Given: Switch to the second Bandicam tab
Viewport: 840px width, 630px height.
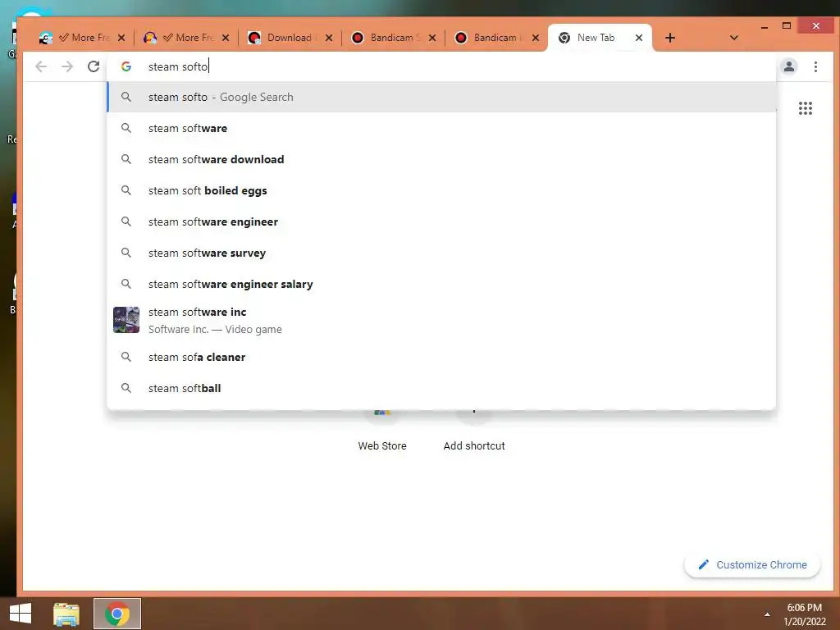Looking at the screenshot, I should (496, 38).
